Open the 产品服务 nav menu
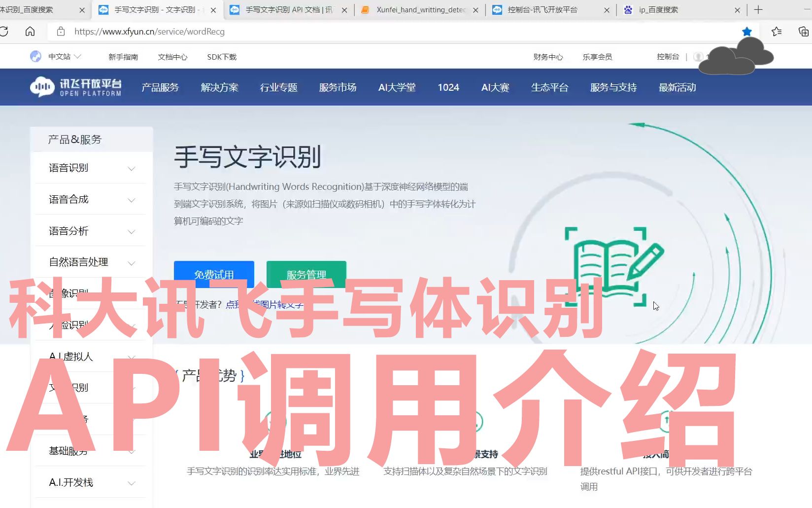Image resolution: width=812 pixels, height=508 pixels. 160,87
